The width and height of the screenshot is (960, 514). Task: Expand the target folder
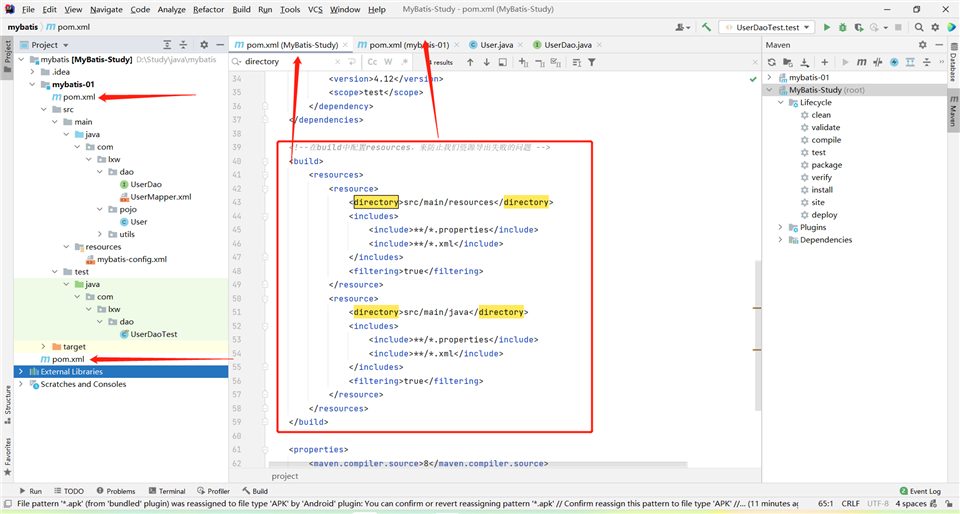coord(43,347)
